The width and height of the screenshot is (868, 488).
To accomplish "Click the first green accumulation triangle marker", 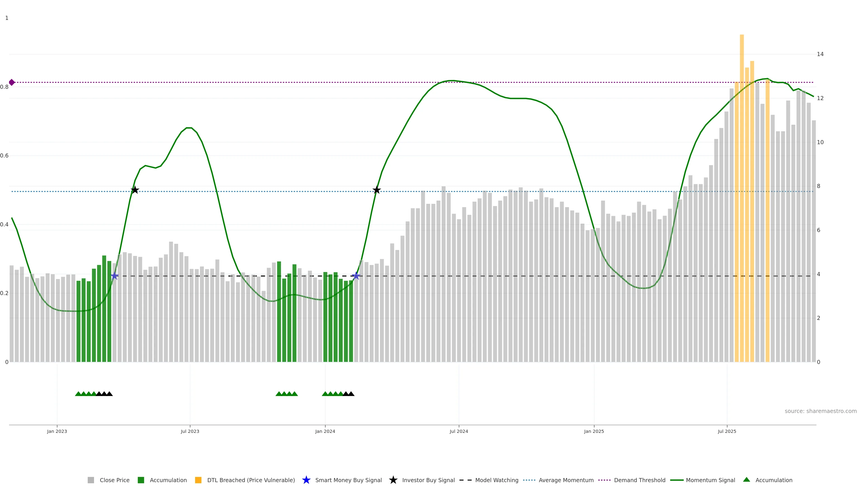I will [x=78, y=394].
